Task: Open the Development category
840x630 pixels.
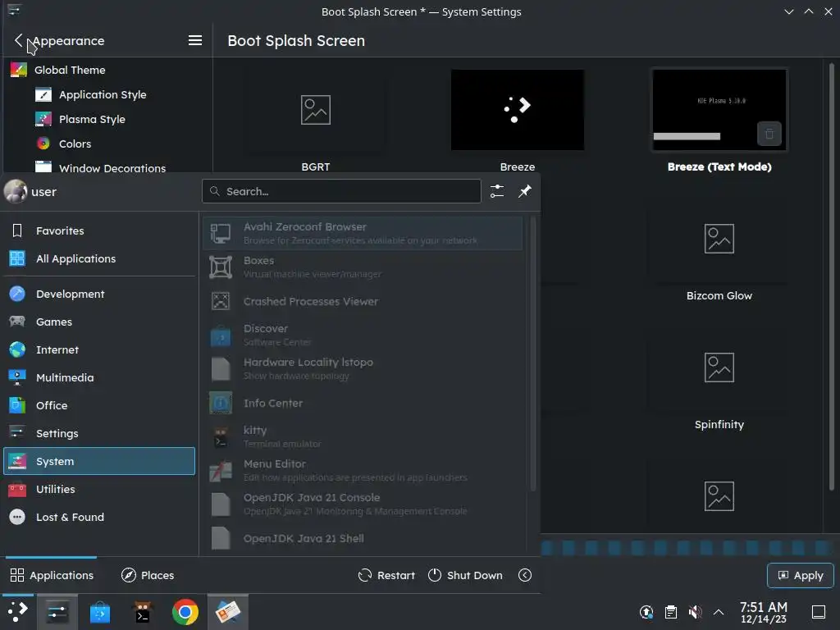Action: tap(99, 294)
